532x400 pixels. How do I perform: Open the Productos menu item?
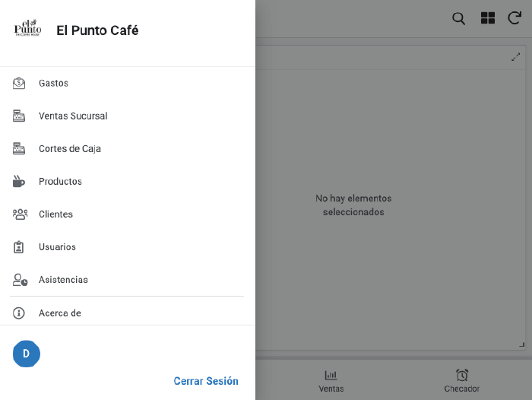[x=60, y=181]
